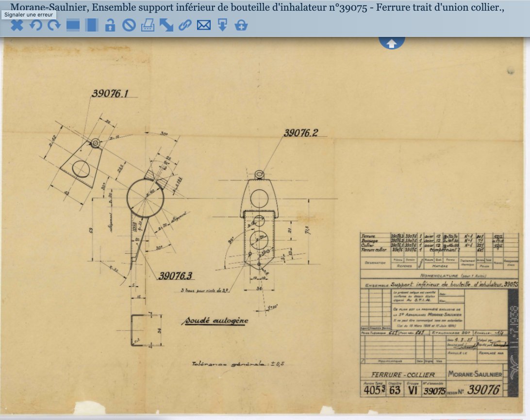Click the 'FERRURE - COLLIER' title block text

click(x=403, y=375)
